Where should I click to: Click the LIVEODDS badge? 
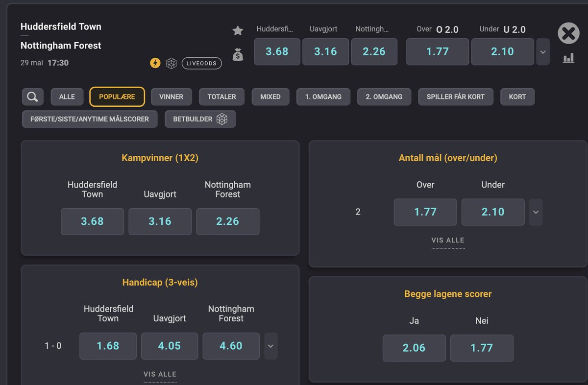pos(201,63)
